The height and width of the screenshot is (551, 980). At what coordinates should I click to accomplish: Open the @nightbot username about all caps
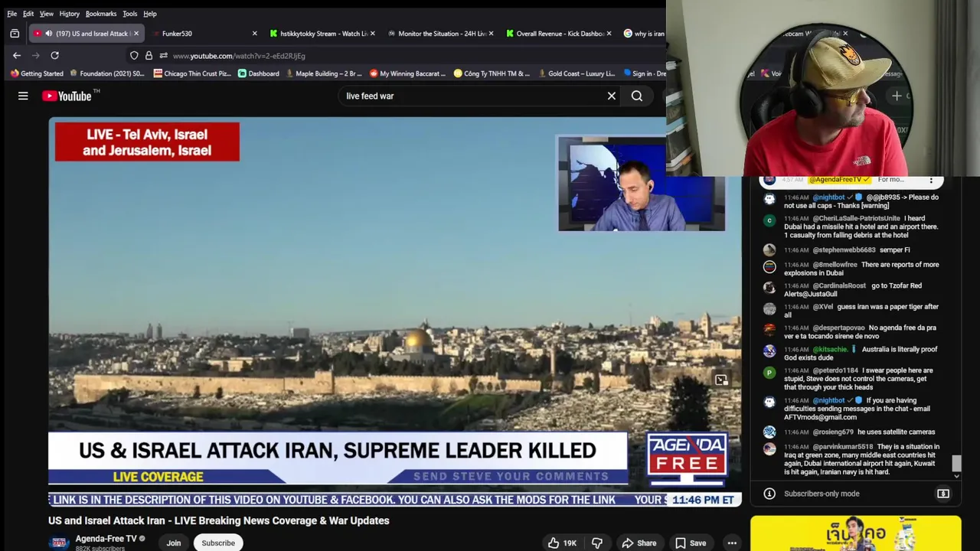pos(828,197)
